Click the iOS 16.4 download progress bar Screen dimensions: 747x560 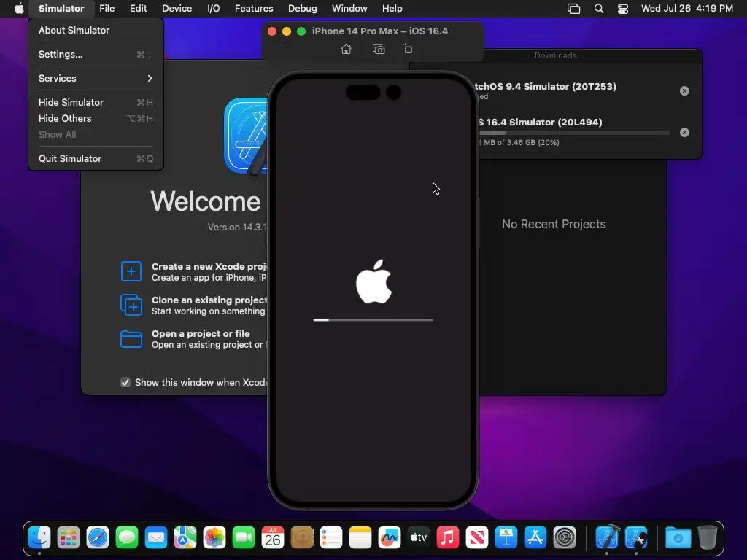tap(574, 133)
